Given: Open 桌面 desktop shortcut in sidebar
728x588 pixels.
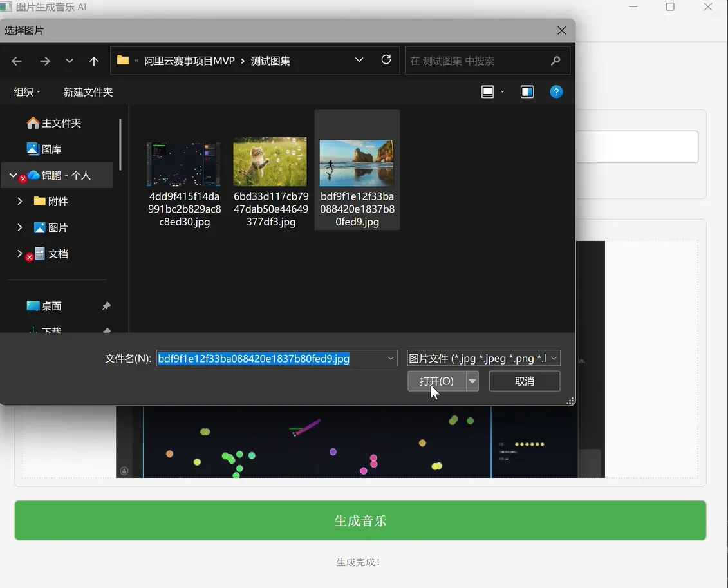Looking at the screenshot, I should pyautogui.click(x=44, y=306).
